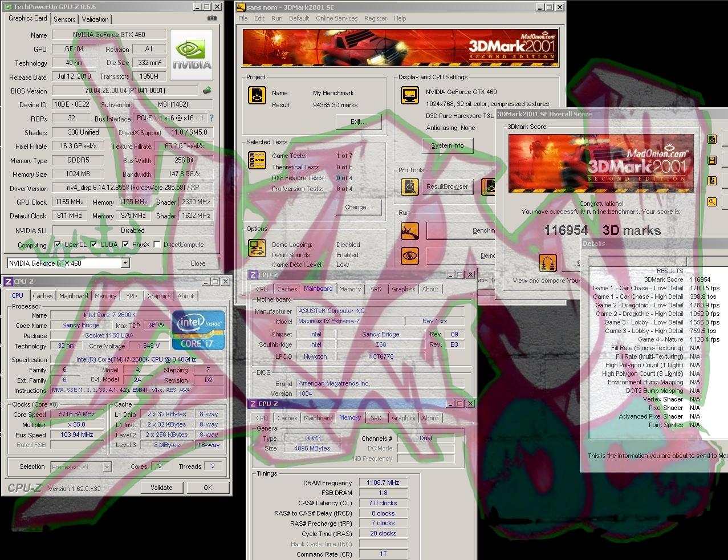728x560 pixels.
Task: Select the Graphics Card tab in GPU-Z
Action: pos(28,18)
